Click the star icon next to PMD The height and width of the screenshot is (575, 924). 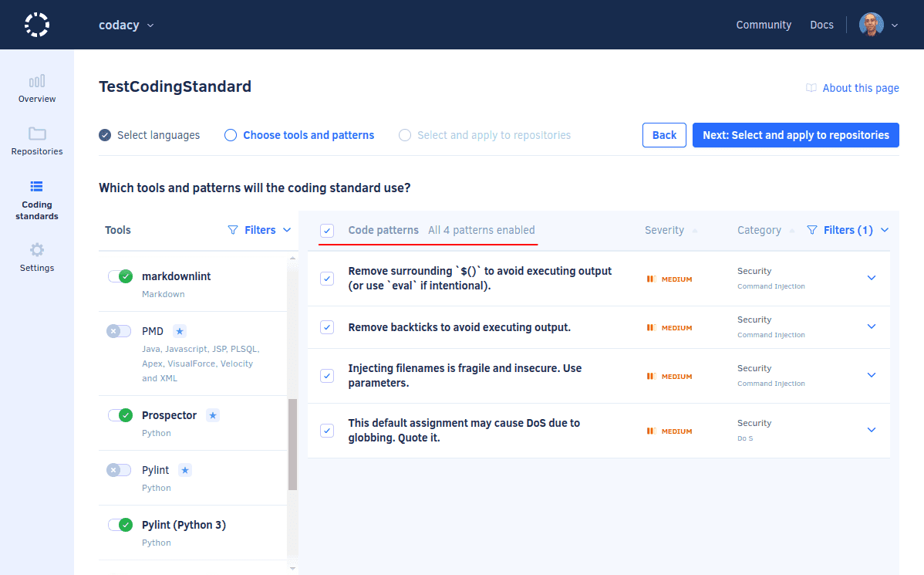coord(179,330)
